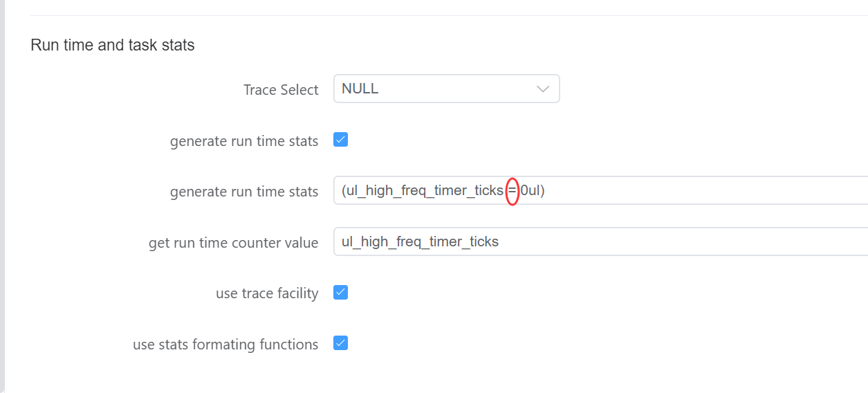Screen dimensions: 868x393
Task: Place cursor after "0ul)" in stats field
Action: (x=546, y=191)
